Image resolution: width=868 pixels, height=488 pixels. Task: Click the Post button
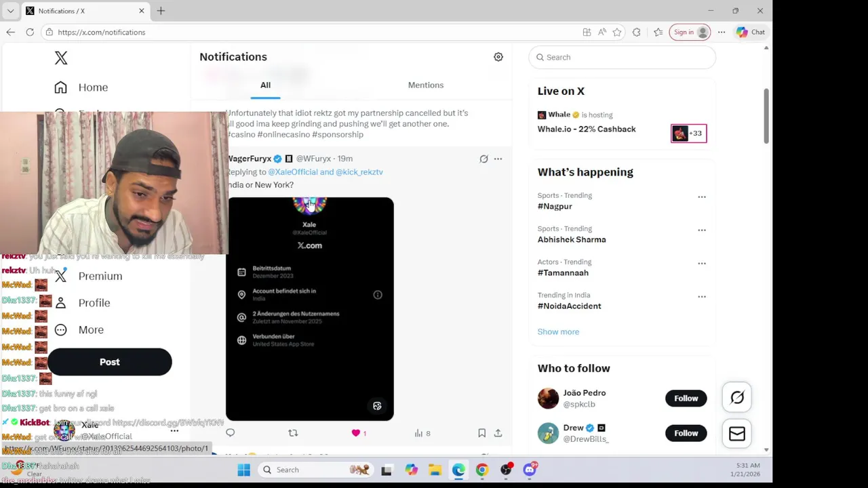(x=110, y=362)
